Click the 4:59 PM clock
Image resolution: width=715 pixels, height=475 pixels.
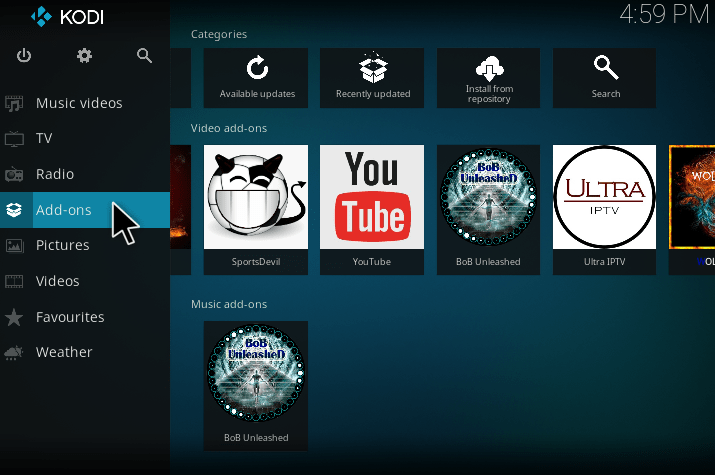[664, 14]
